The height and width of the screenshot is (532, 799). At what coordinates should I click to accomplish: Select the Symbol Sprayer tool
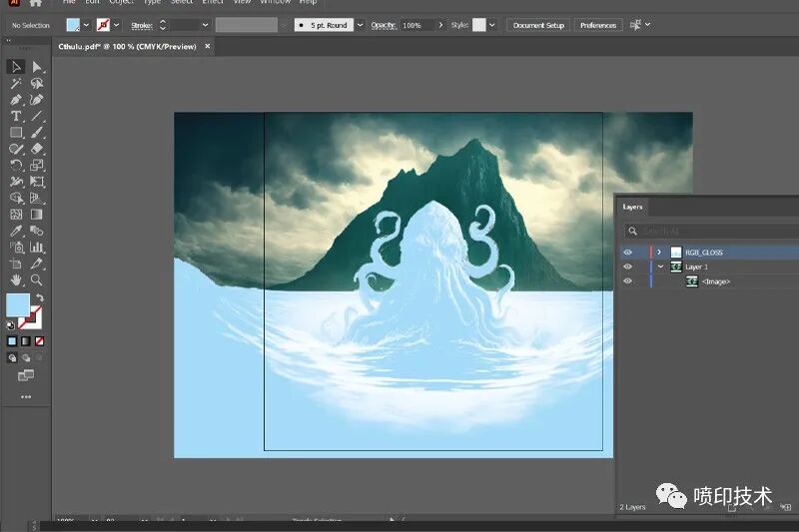(16, 247)
